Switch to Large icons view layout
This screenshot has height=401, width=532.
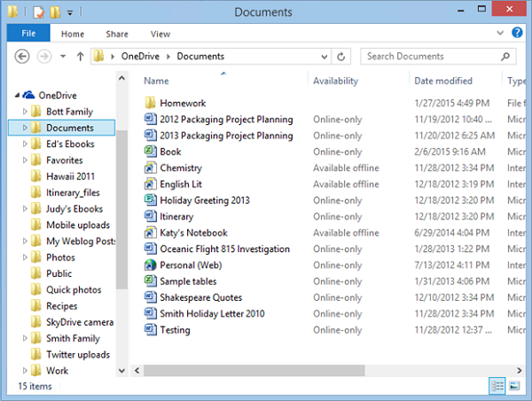click(x=514, y=386)
